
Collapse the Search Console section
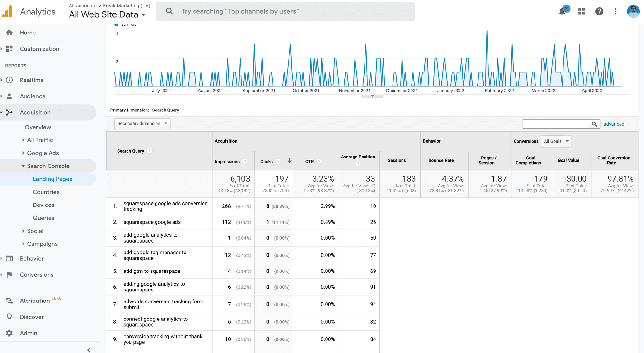23,166
